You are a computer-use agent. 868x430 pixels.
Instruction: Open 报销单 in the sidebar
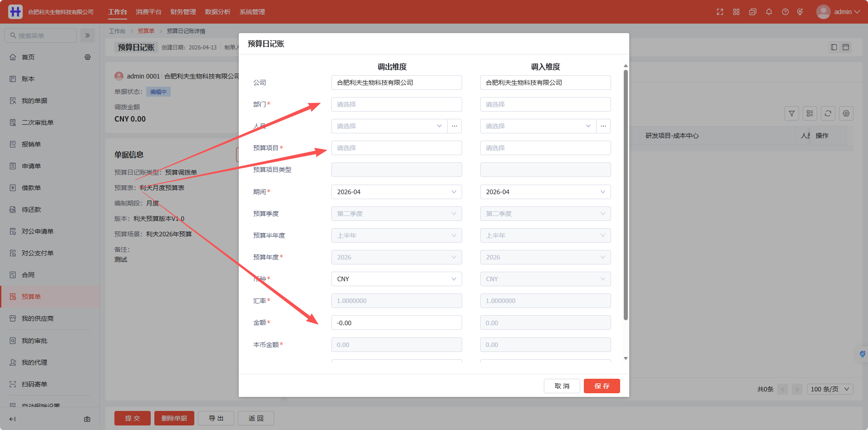pos(31,144)
